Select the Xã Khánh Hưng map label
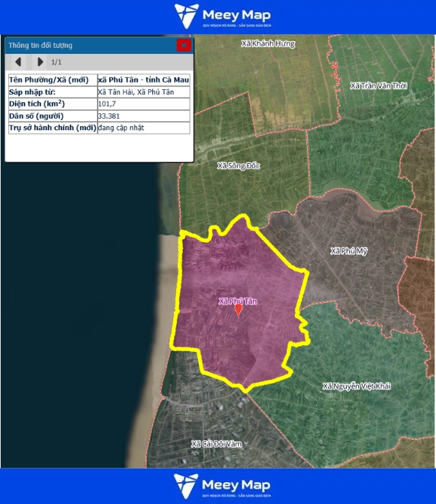The image size is (436, 504). (268, 44)
